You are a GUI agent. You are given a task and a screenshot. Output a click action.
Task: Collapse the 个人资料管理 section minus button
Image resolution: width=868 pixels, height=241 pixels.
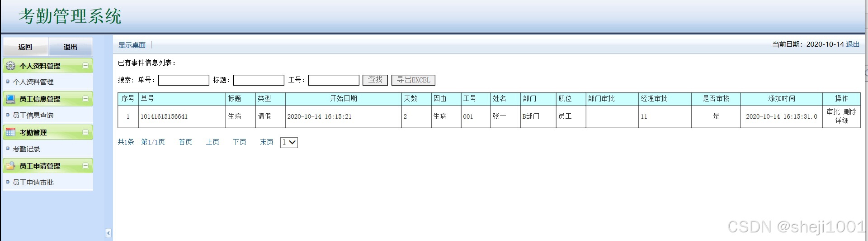(85, 66)
